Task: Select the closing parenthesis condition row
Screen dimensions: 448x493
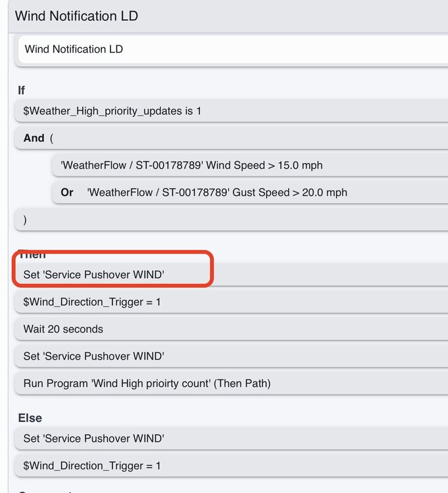Action: point(231,220)
